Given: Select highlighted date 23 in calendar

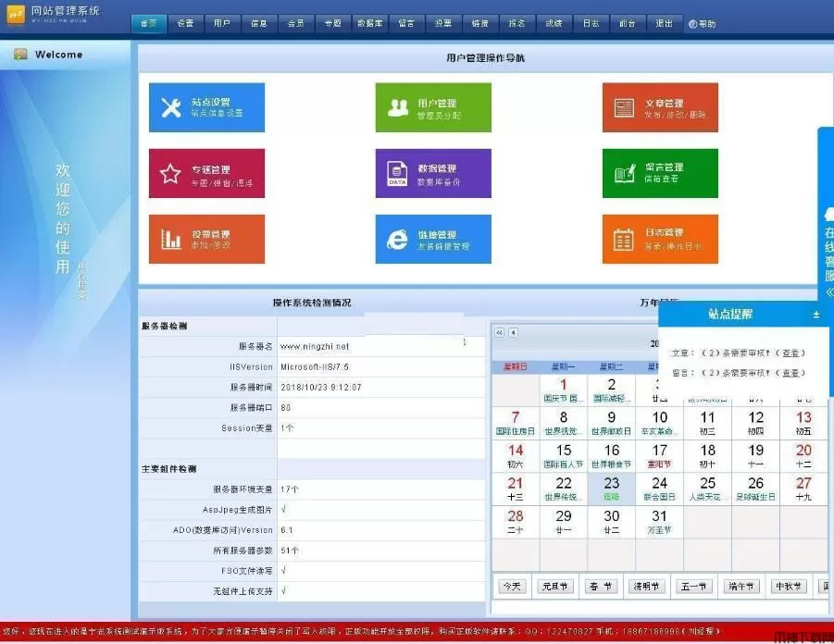Looking at the screenshot, I should pos(612,489).
